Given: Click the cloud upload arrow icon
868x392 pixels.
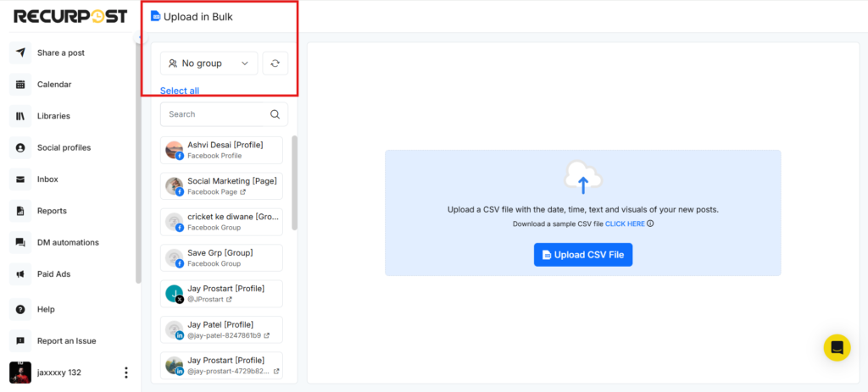Looking at the screenshot, I should click(x=583, y=177).
